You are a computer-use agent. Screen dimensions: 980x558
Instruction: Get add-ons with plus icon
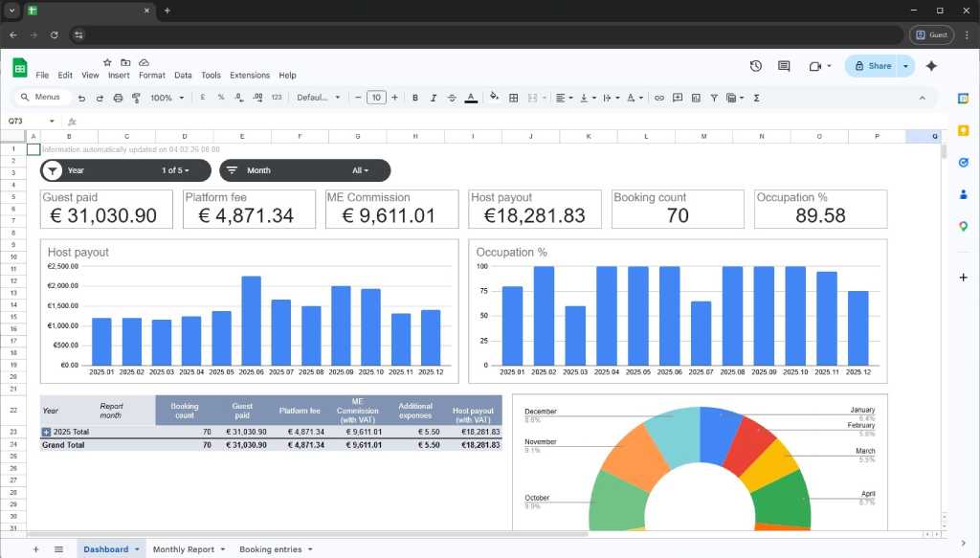tap(963, 277)
